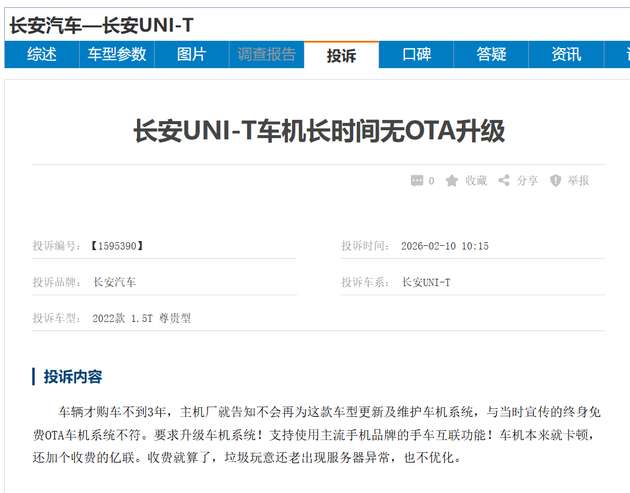Click the comment speech bubble icon
Viewport: 630px width, 493px height.
417,181
